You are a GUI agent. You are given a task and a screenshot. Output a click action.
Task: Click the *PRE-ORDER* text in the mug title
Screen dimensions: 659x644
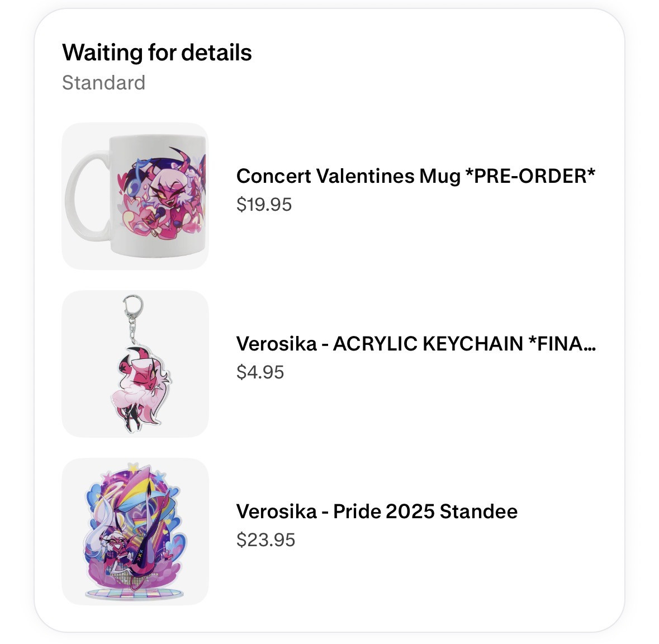point(530,176)
